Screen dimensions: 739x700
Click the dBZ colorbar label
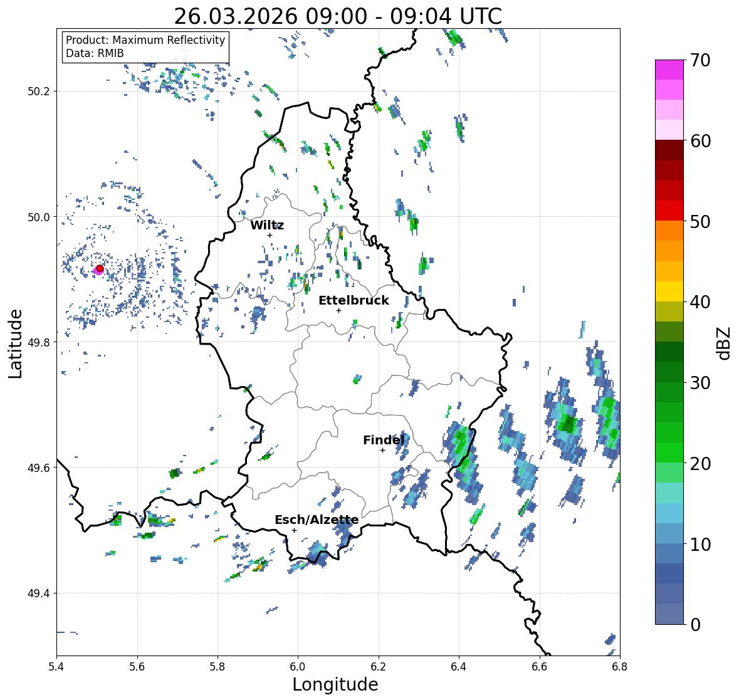pos(725,343)
